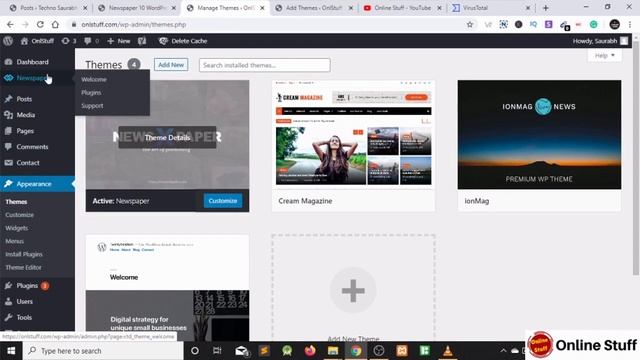Screen dimensions: 640x360
Task: Switch to Add Themes browser tab
Action: [x=313, y=8]
